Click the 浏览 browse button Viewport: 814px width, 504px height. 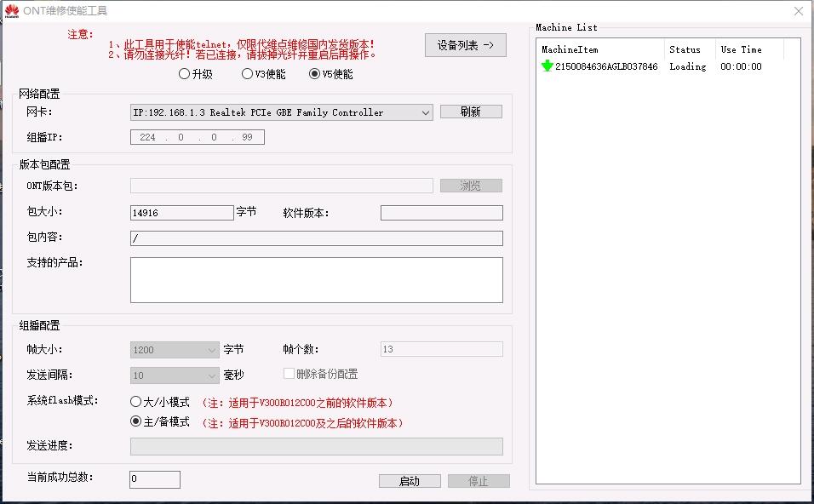click(x=471, y=186)
